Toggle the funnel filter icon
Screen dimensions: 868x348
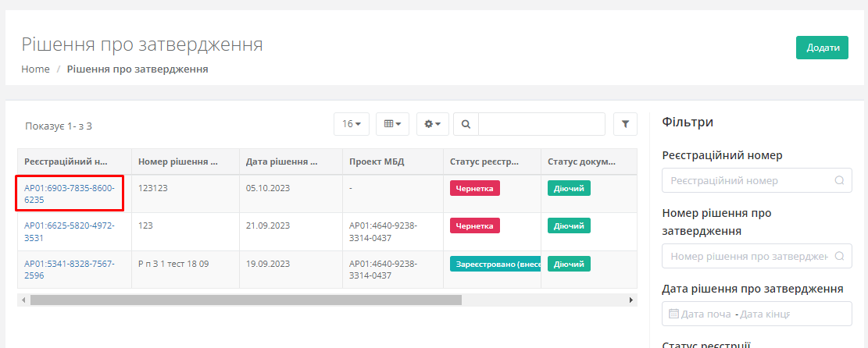[625, 124]
